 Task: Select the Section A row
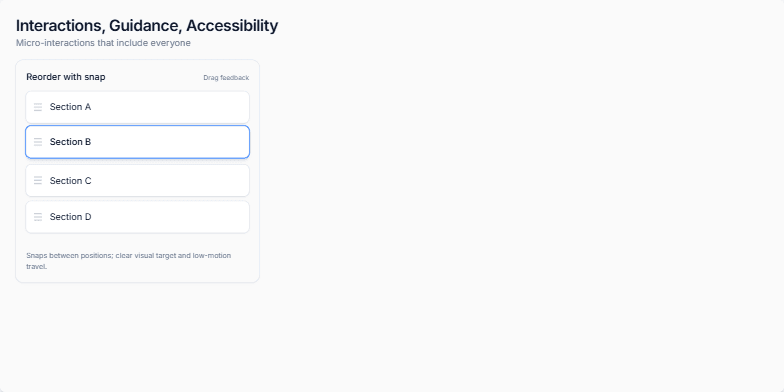(138, 107)
